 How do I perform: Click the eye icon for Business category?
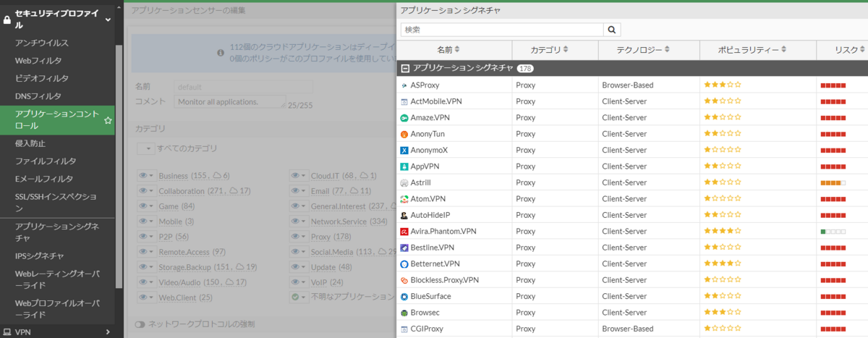(x=143, y=176)
